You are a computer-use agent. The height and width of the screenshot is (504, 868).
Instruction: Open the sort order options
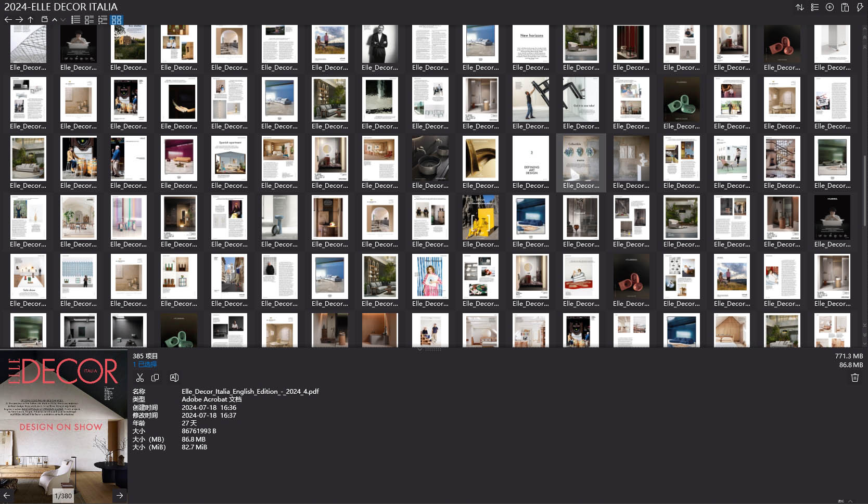[x=800, y=7]
